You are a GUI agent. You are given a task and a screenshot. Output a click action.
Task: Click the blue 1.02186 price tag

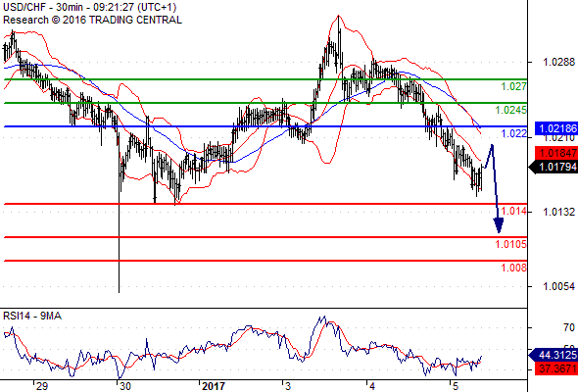click(x=556, y=128)
